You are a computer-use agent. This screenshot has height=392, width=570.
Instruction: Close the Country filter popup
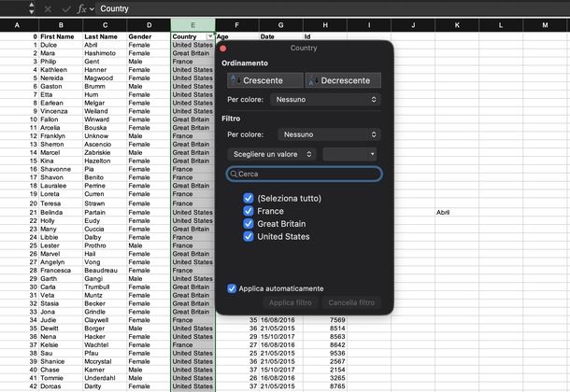click(x=223, y=49)
